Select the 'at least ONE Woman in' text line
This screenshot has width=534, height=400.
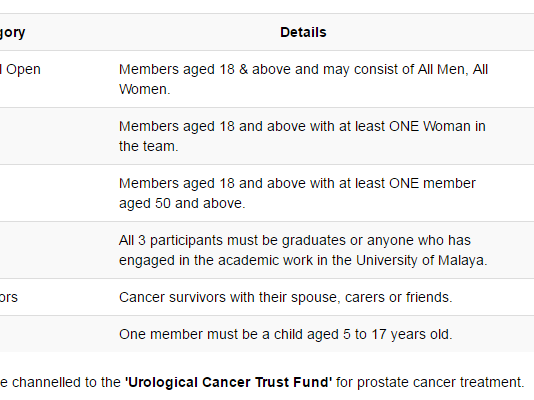click(x=302, y=126)
